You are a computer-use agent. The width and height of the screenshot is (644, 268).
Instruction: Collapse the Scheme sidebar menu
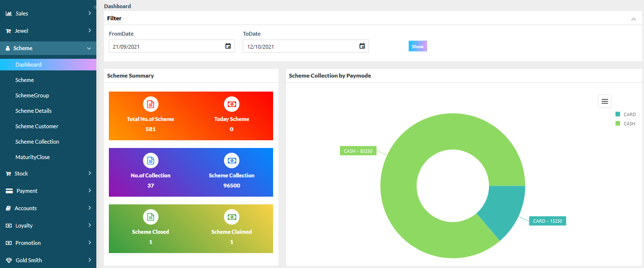48,48
